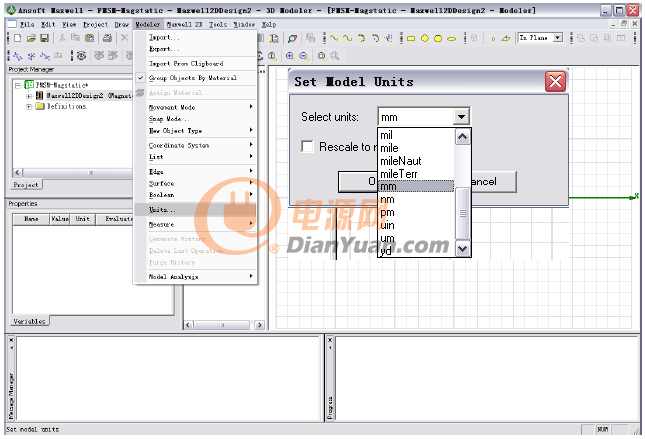Click the magnifier with clock icon
This screenshot has width=645, height=439.
point(272,56)
